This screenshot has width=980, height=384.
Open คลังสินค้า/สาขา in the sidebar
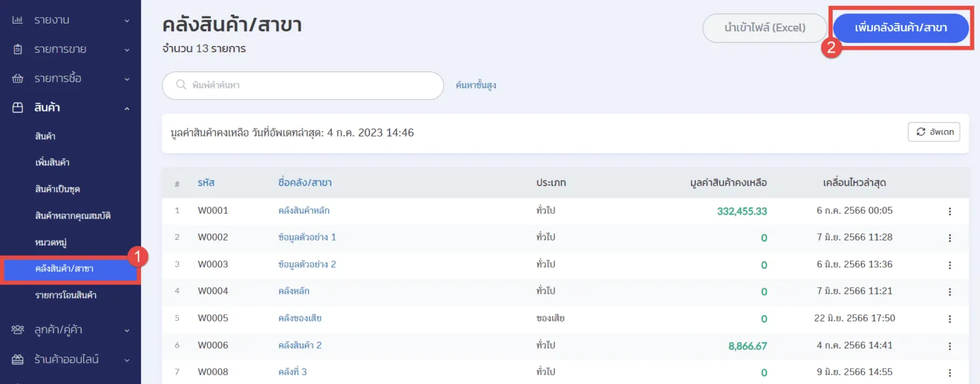pos(64,269)
